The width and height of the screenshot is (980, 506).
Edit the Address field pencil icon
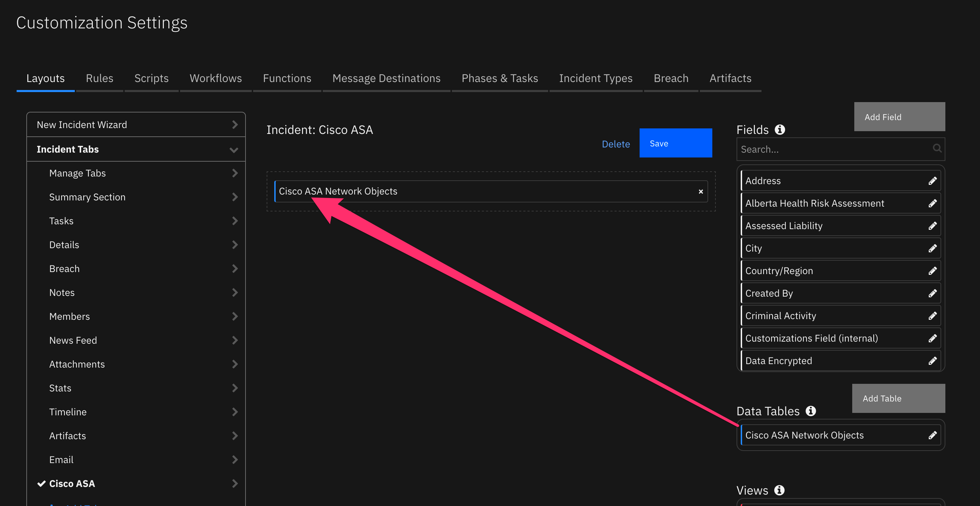point(932,181)
